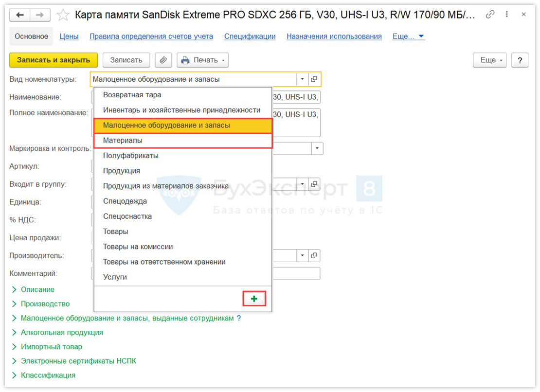
Task: Choose Полуфабрикаты in the dropdown list
Action: click(x=183, y=156)
